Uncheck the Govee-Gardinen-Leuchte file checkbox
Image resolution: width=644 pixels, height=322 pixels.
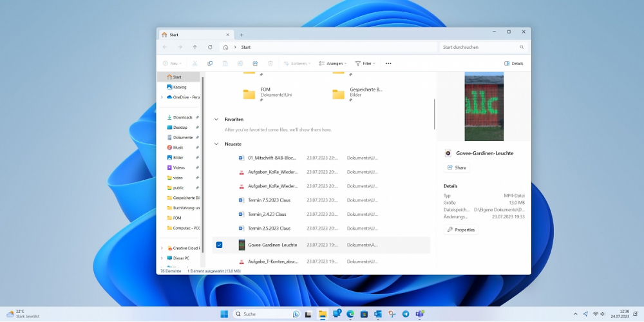(220, 245)
